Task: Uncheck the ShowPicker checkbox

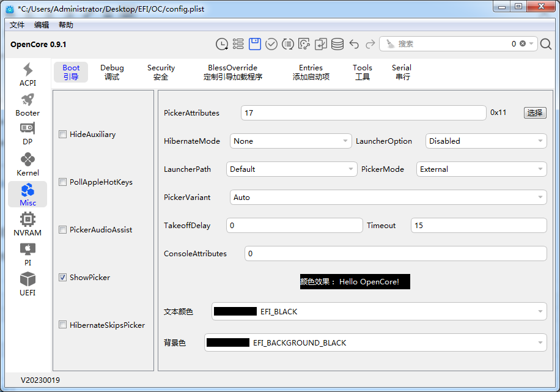Action: coord(63,278)
